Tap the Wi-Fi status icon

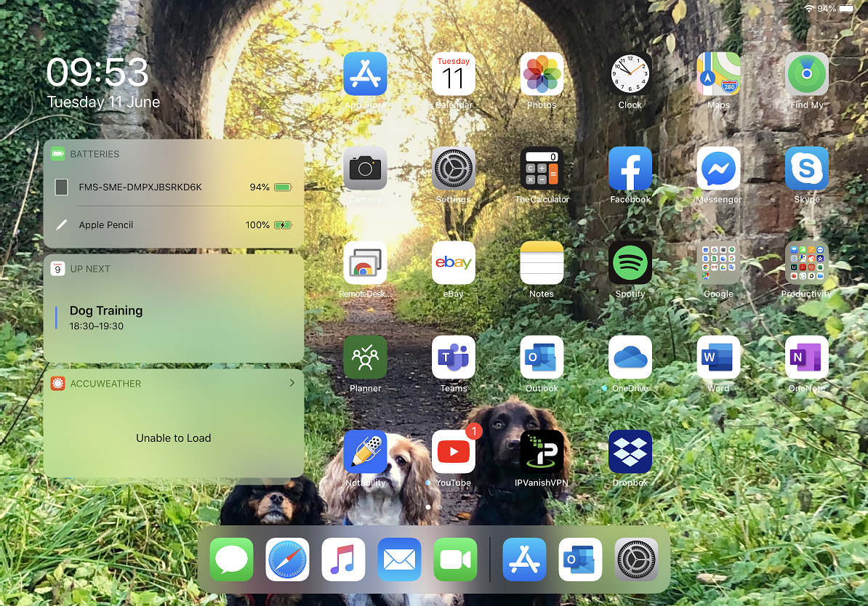809,8
